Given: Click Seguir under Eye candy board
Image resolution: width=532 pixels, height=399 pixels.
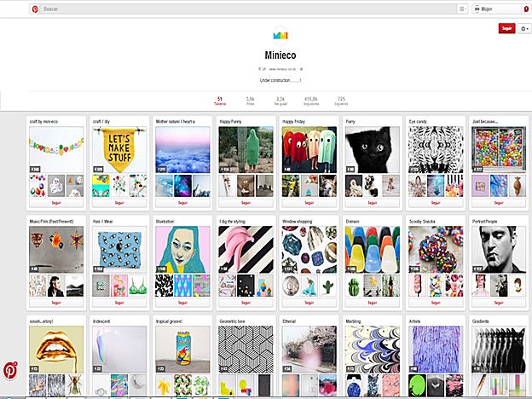Looking at the screenshot, I should [436, 203].
